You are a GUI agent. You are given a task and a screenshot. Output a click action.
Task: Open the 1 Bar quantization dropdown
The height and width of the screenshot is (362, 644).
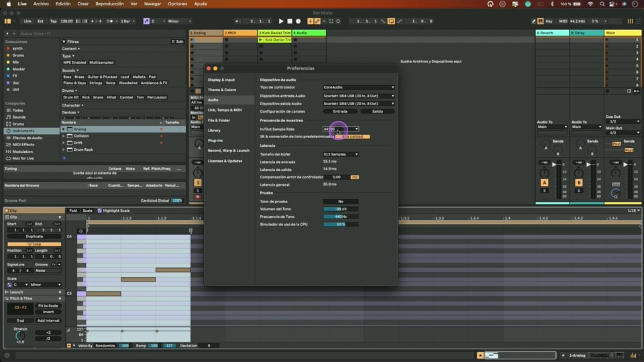click(127, 21)
